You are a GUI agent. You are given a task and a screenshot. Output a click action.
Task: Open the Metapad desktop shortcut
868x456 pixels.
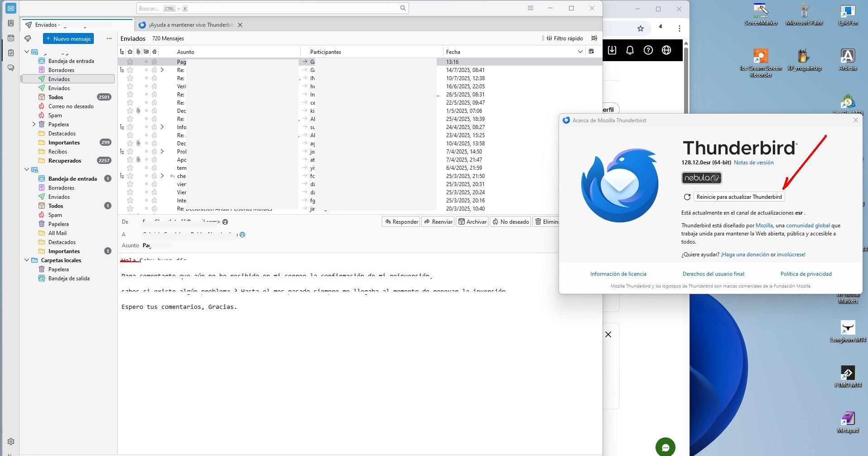tap(848, 422)
